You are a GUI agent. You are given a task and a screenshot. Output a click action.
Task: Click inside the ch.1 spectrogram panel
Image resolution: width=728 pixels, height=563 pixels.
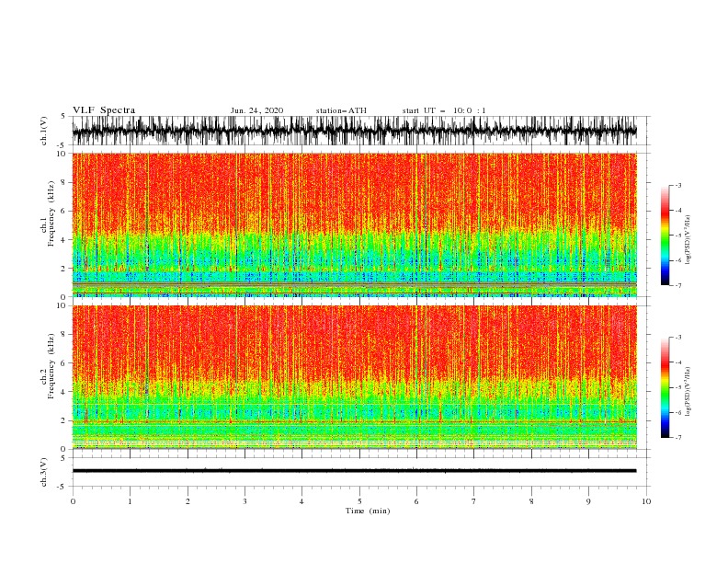pyautogui.click(x=354, y=224)
